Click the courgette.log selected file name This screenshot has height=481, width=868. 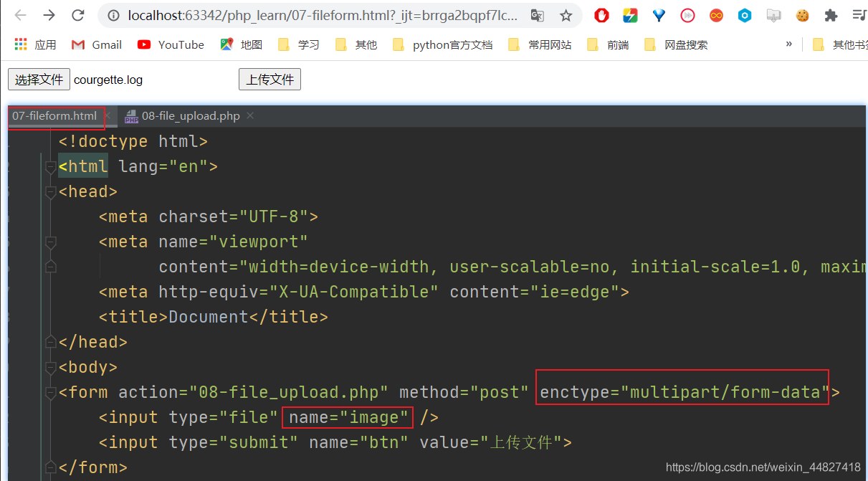click(108, 80)
